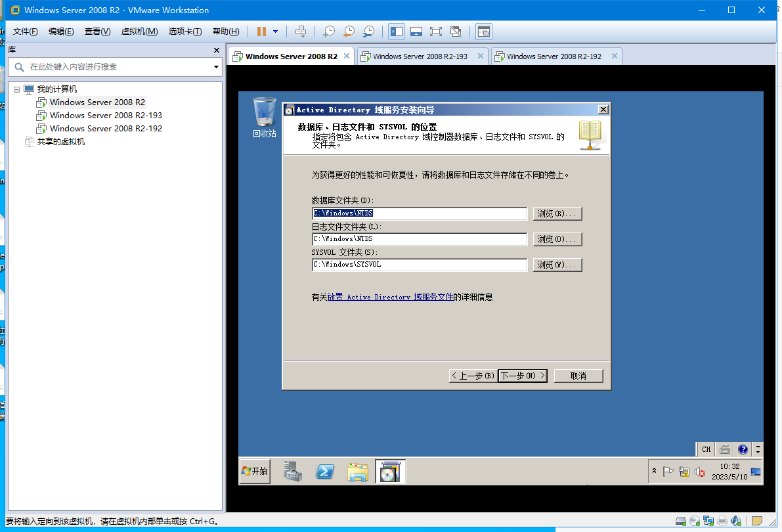Click the take snapshot icon
This screenshot has width=782, height=532.
[x=329, y=32]
